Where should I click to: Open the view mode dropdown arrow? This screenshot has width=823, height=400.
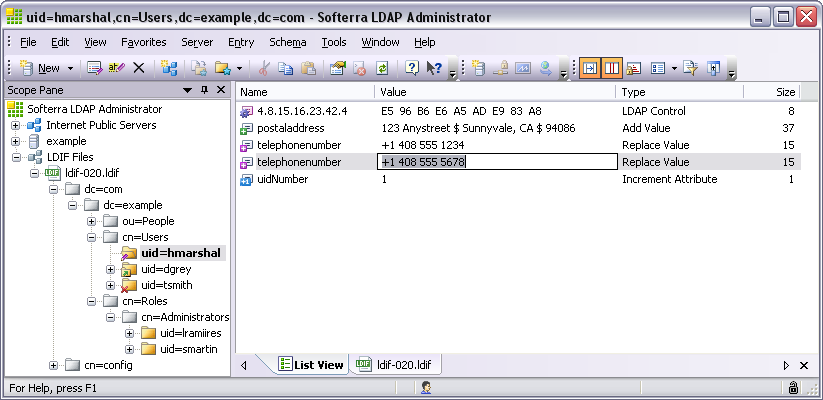pos(674,68)
